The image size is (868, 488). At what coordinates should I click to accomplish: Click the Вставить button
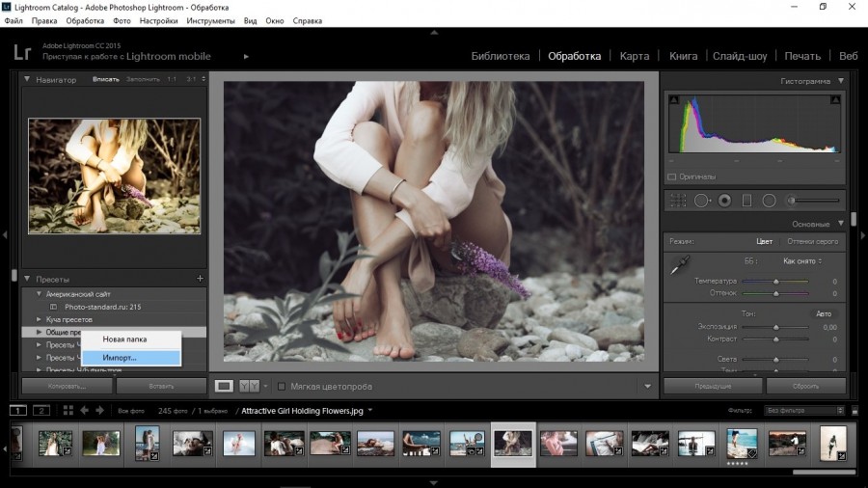[x=162, y=386]
